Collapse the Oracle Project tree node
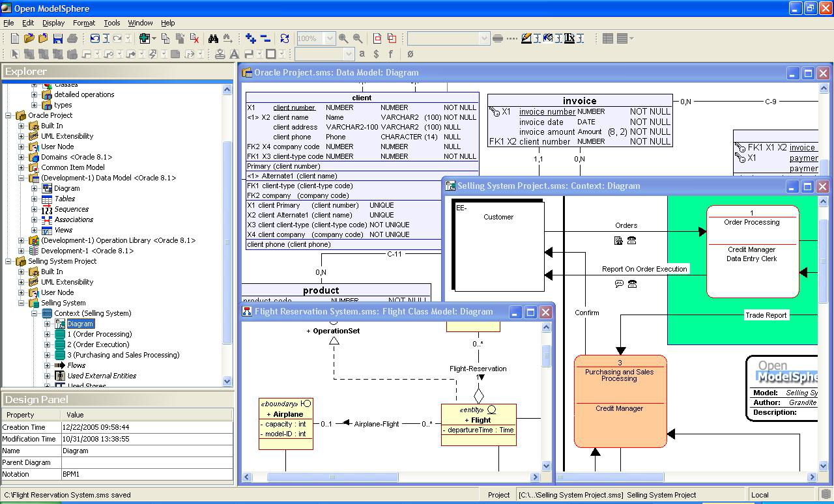Viewport: 834px width, 504px height. (8, 115)
